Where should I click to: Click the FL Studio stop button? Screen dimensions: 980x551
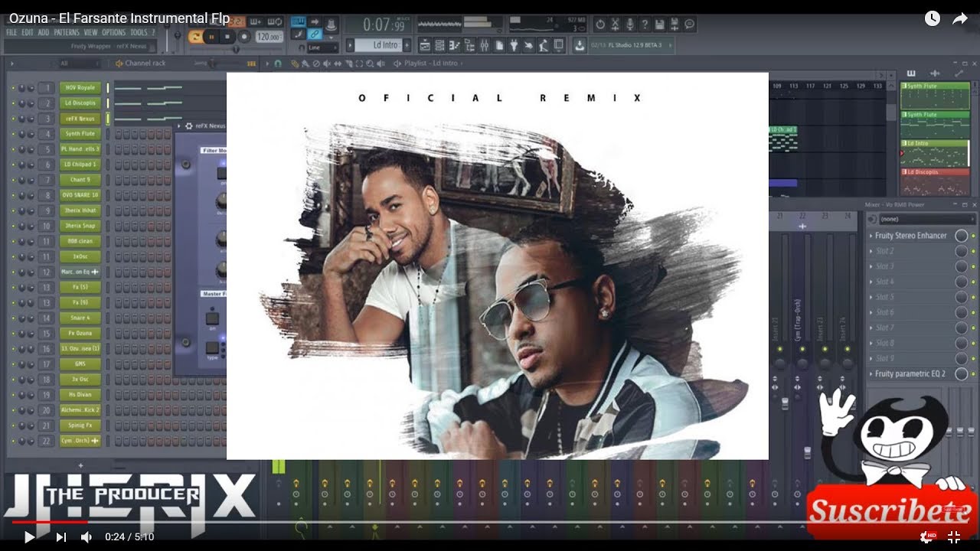point(227,36)
